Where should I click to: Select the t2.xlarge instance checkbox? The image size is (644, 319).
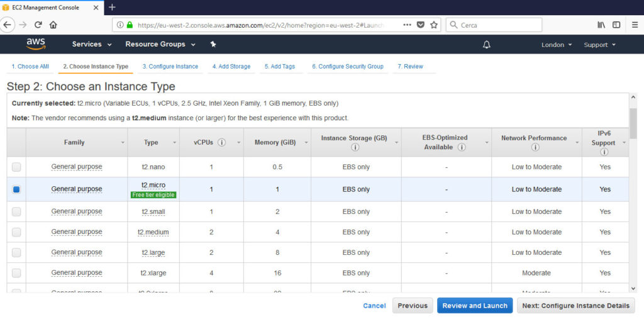coord(16,273)
